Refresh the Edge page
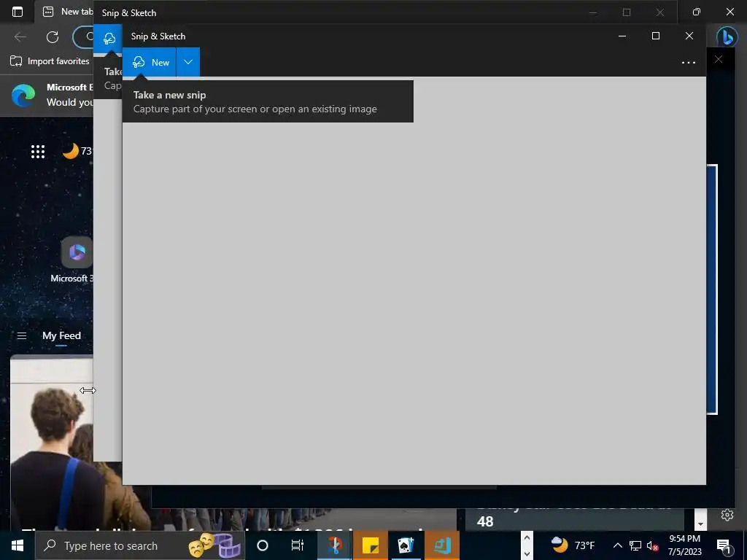Screen dimensions: 747x560 click(x=53, y=37)
